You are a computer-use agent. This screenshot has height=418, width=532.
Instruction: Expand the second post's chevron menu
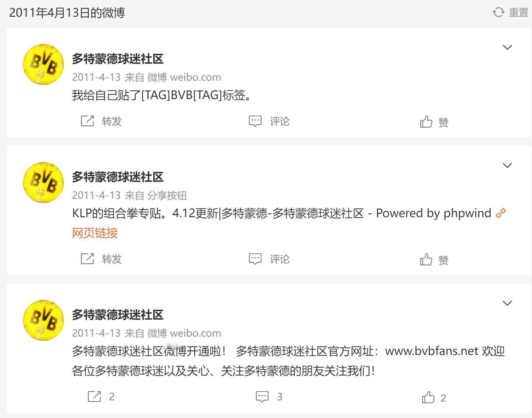[507, 165]
